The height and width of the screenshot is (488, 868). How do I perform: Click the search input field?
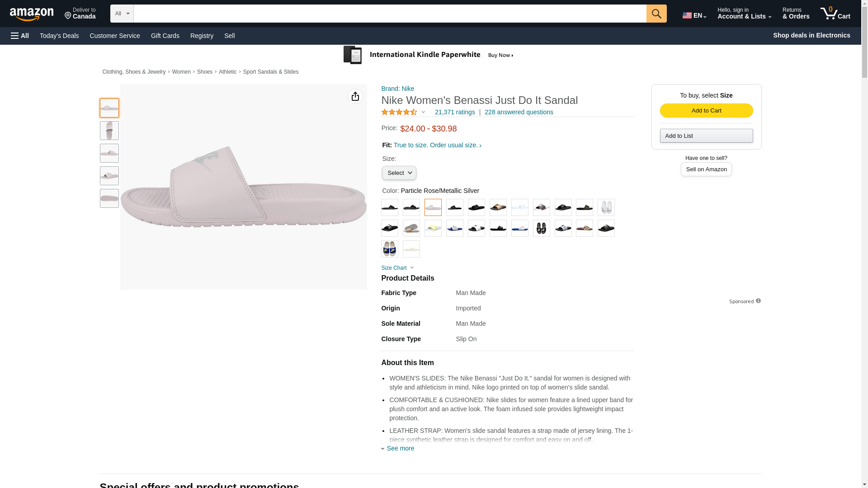pyautogui.click(x=390, y=14)
